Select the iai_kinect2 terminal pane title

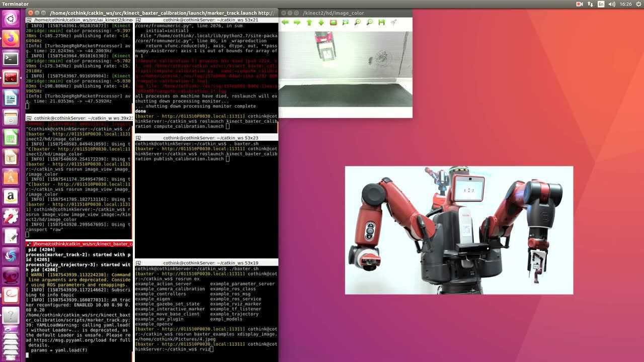(83, 20)
